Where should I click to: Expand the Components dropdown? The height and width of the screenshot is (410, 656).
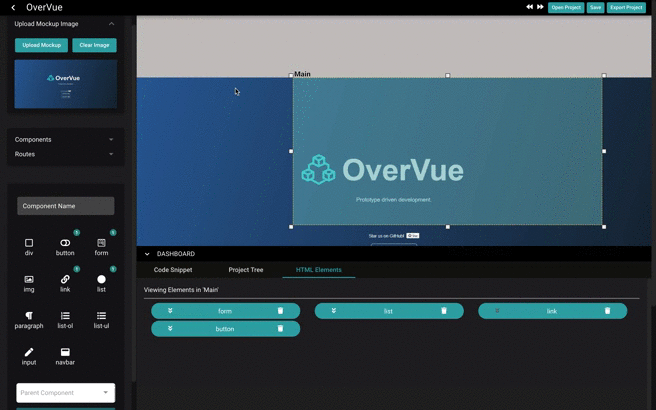pyautogui.click(x=111, y=139)
